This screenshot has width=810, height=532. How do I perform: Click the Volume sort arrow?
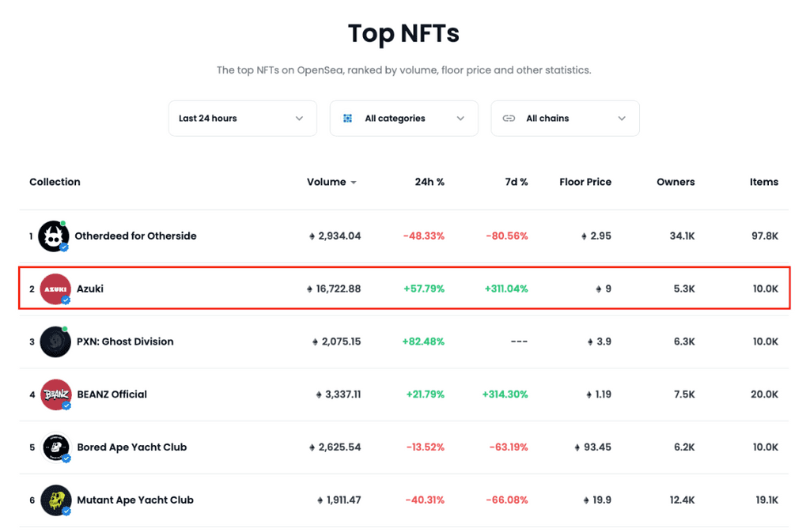pos(354,182)
